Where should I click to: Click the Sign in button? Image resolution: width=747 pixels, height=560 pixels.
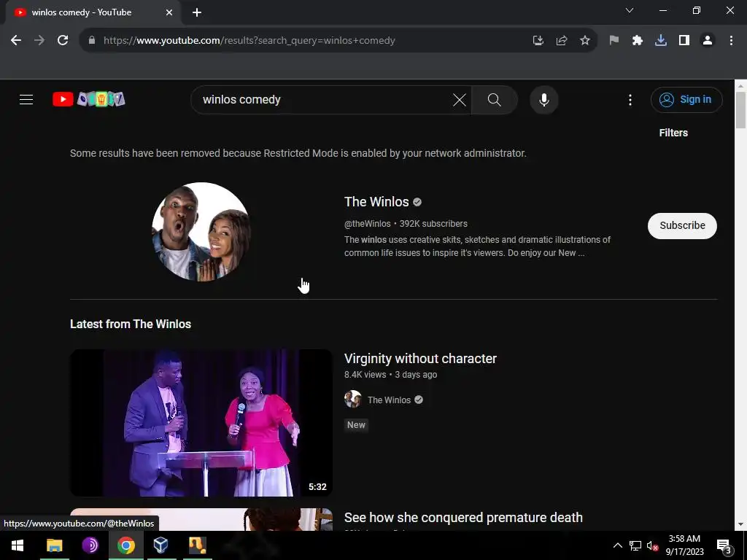tap(686, 99)
